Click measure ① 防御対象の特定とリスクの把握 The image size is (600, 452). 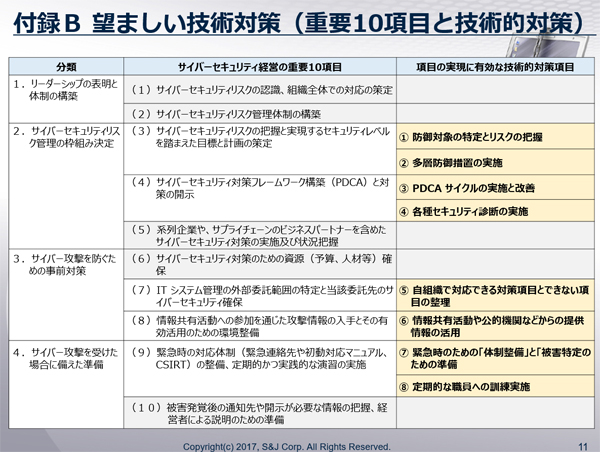point(495,136)
